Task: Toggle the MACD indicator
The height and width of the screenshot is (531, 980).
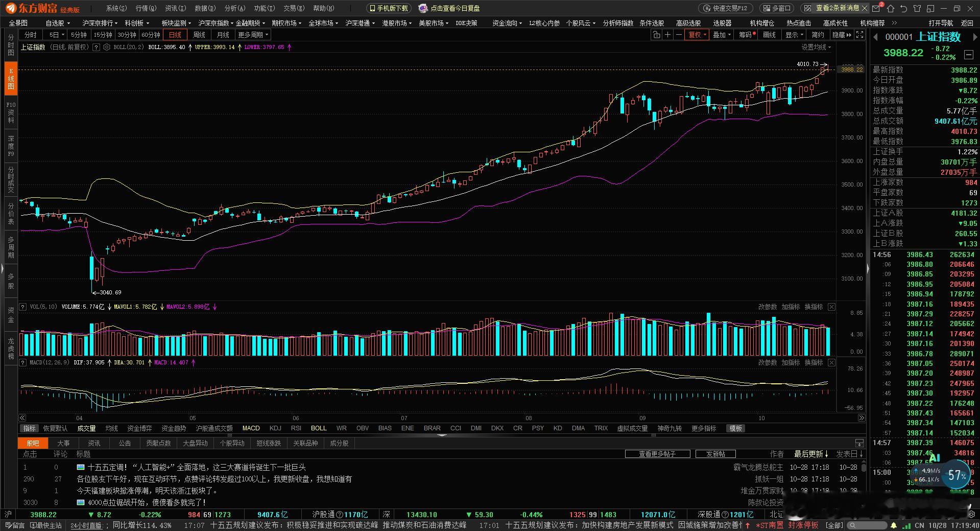Action: 251,428
